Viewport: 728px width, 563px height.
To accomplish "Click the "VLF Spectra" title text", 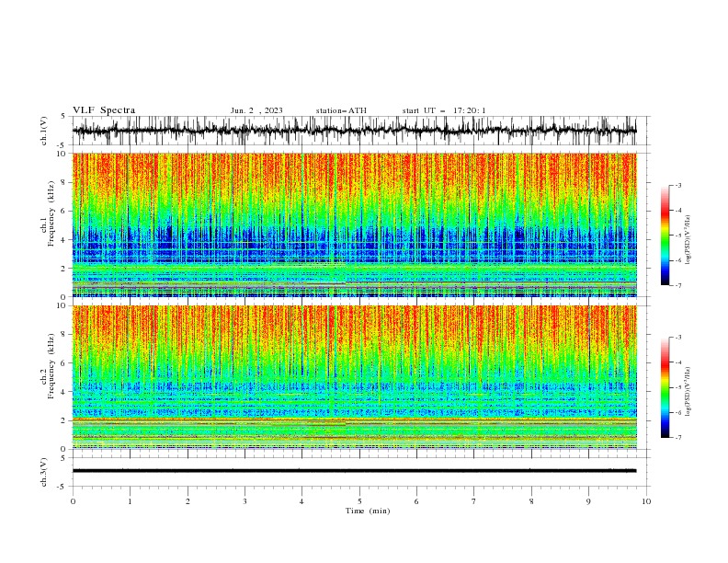I will pos(104,110).
